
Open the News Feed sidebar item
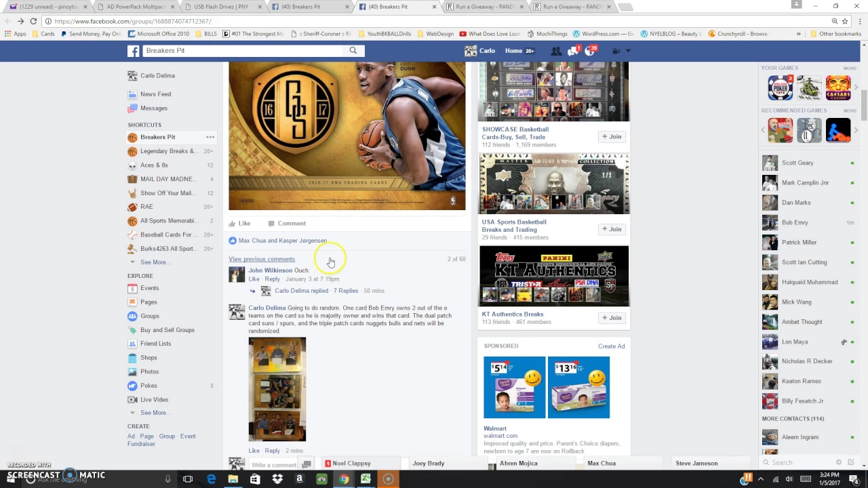pos(155,94)
